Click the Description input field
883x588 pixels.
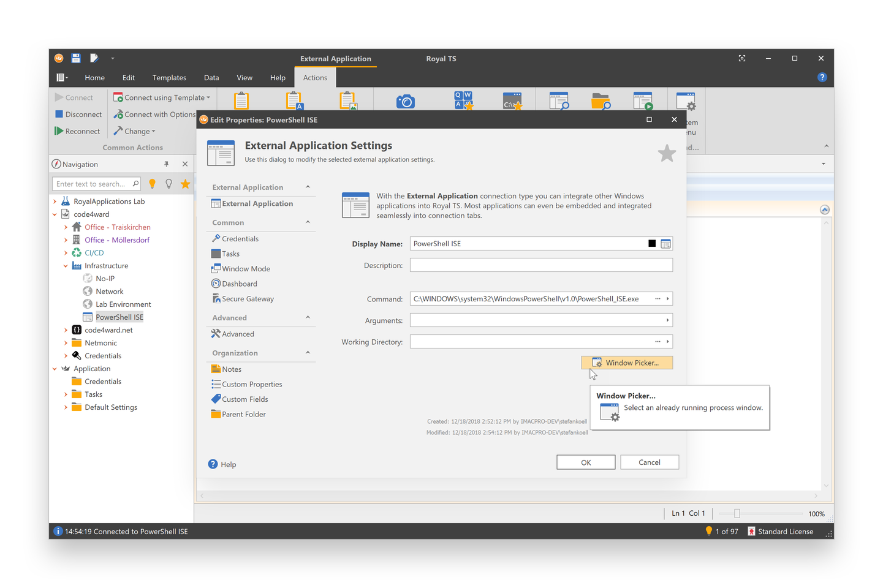[540, 265]
